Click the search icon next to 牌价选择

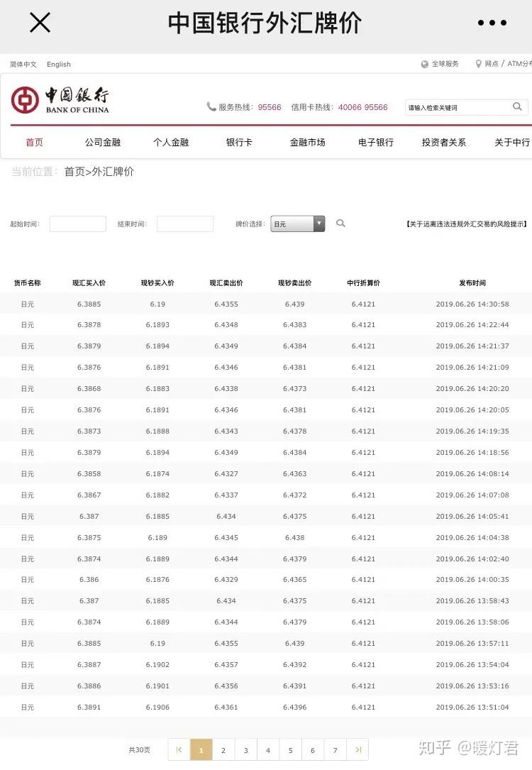(x=340, y=224)
